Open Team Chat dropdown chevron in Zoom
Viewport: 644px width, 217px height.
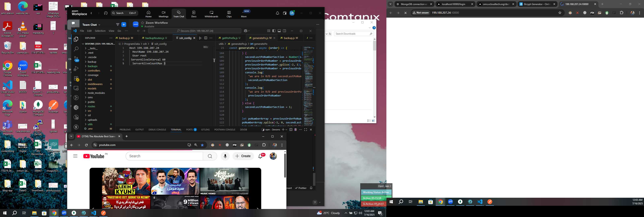pyautogui.click(x=99, y=25)
